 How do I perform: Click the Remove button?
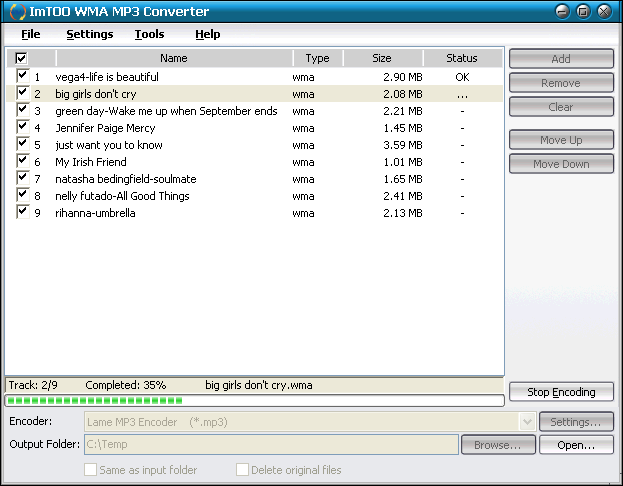point(561,83)
